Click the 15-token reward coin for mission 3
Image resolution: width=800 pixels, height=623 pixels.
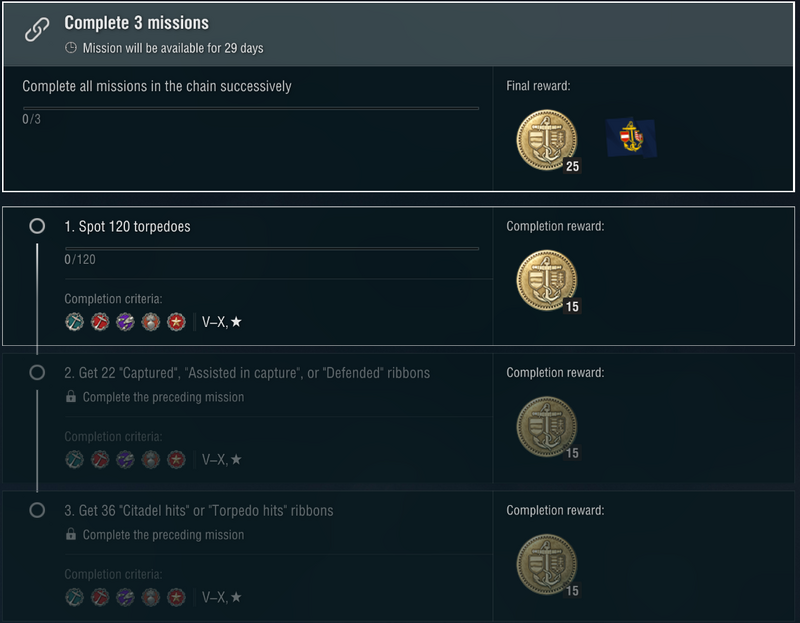pos(546,564)
